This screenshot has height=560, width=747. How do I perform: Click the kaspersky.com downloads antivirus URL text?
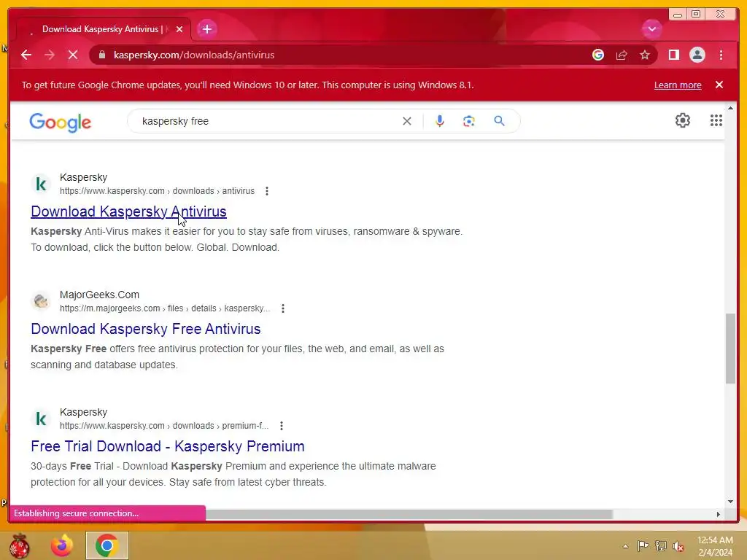158,191
